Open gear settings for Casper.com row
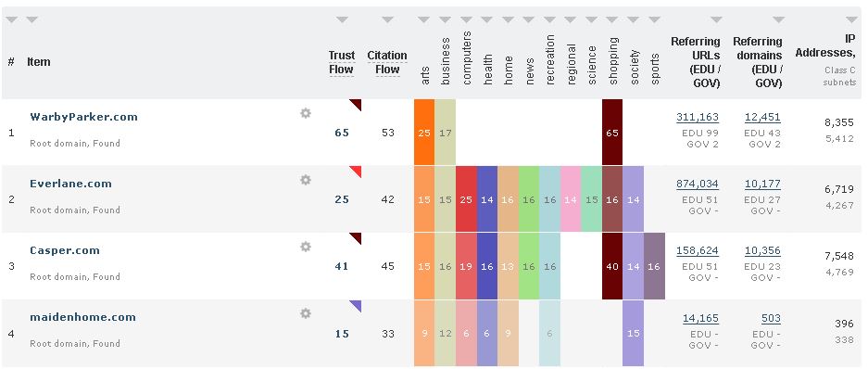Image resolution: width=868 pixels, height=369 pixels. (306, 247)
